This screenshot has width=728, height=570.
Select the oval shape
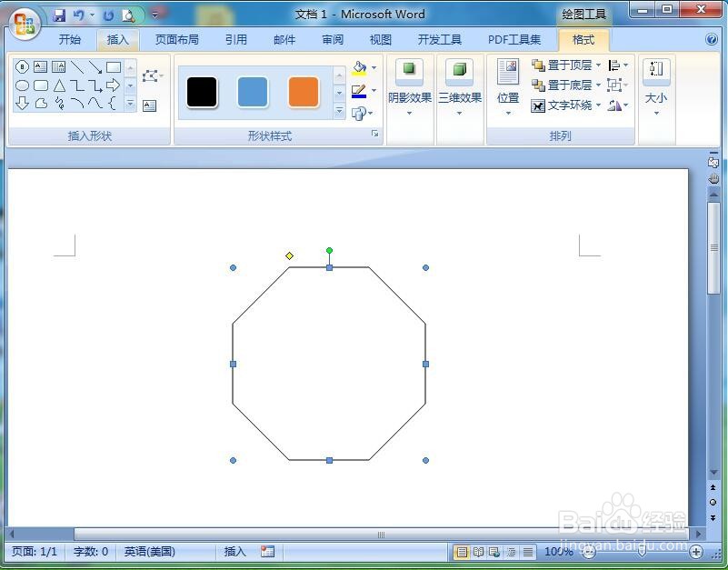coord(22,85)
